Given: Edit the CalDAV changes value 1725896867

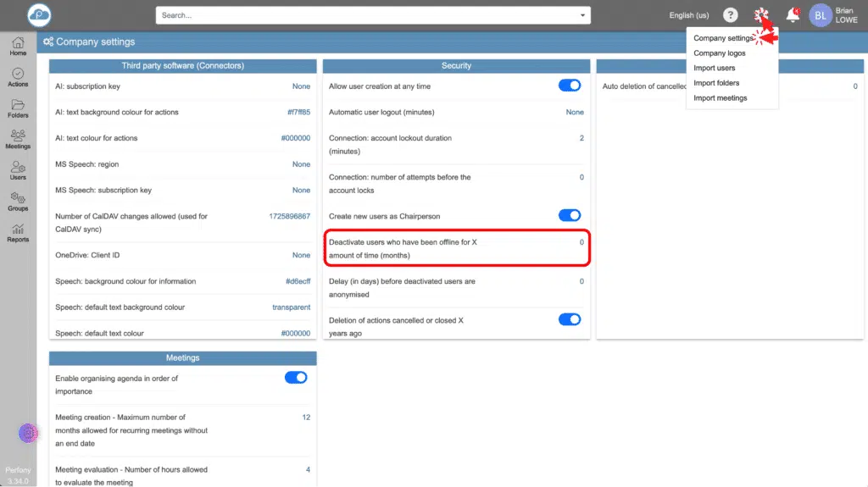Looking at the screenshot, I should (289, 217).
